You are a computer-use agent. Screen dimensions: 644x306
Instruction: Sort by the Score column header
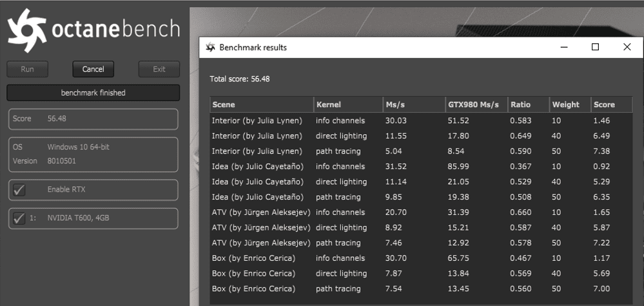point(612,105)
